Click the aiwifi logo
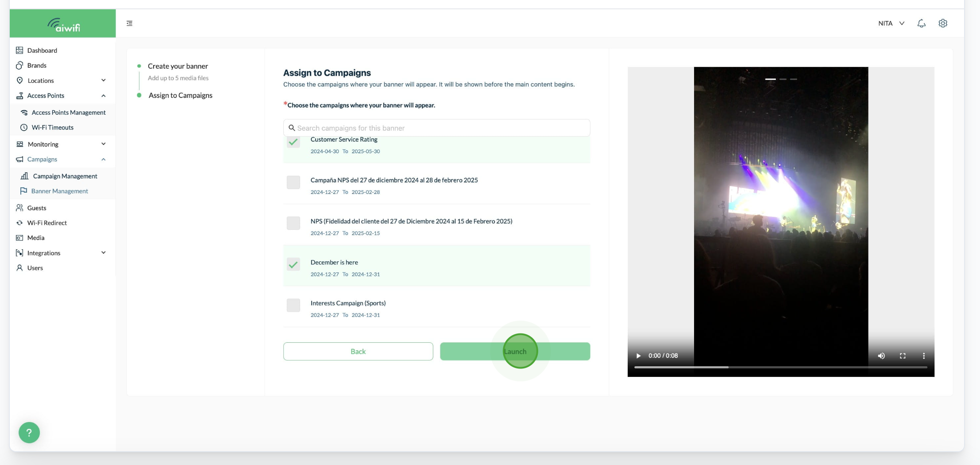 (x=63, y=24)
